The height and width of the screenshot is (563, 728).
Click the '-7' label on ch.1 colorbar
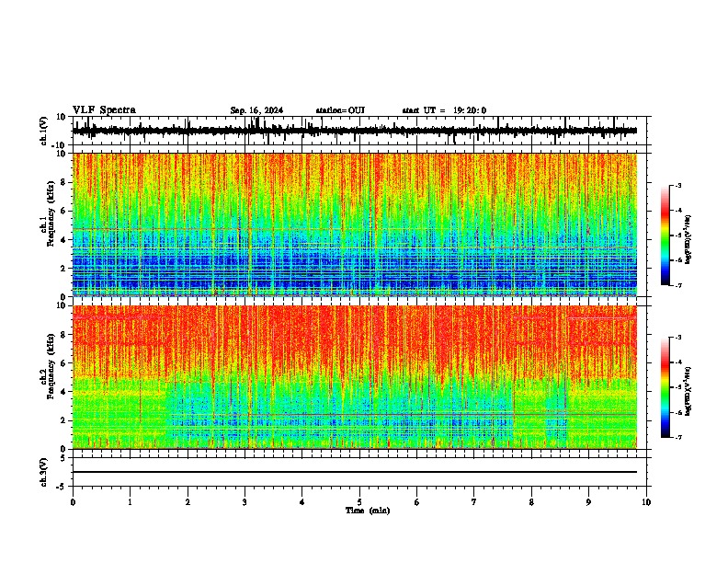click(678, 285)
